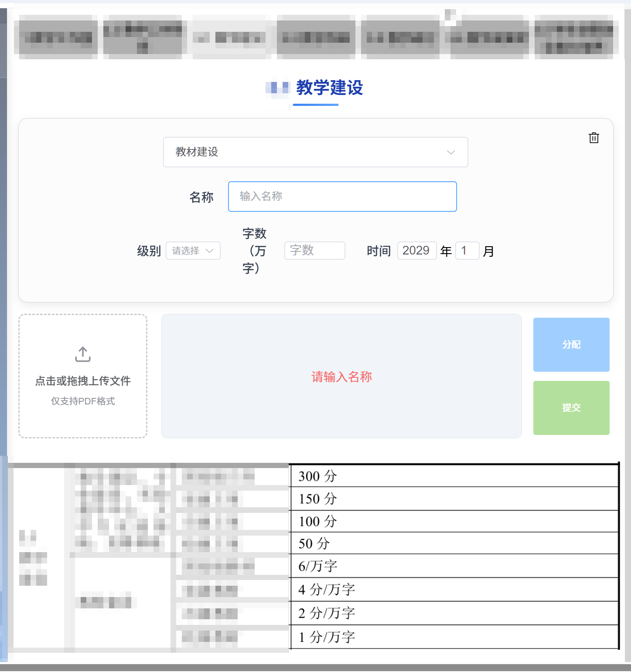This screenshot has width=631, height=672.
Task: Click the upload arrow icon
Action: 83,354
